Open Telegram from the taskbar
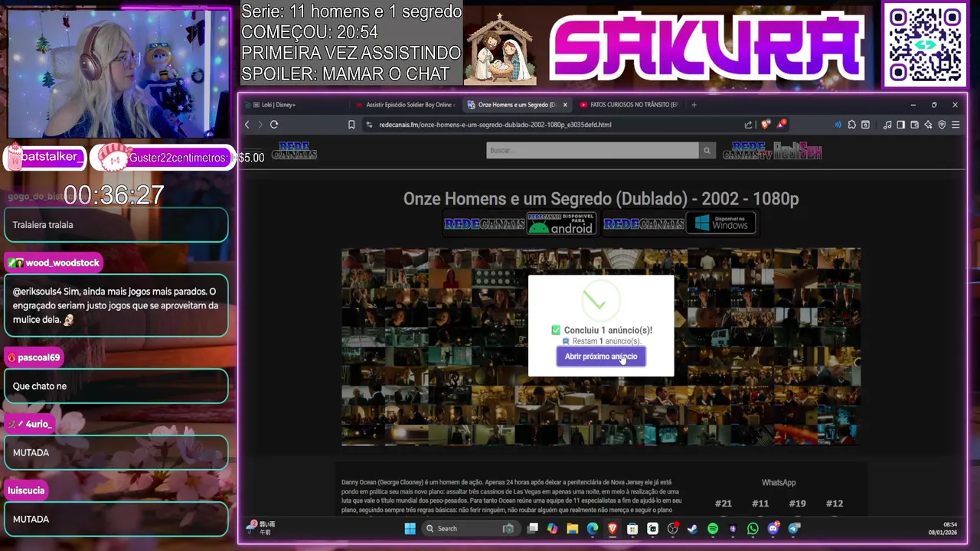This screenshot has height=551, width=980. (794, 529)
